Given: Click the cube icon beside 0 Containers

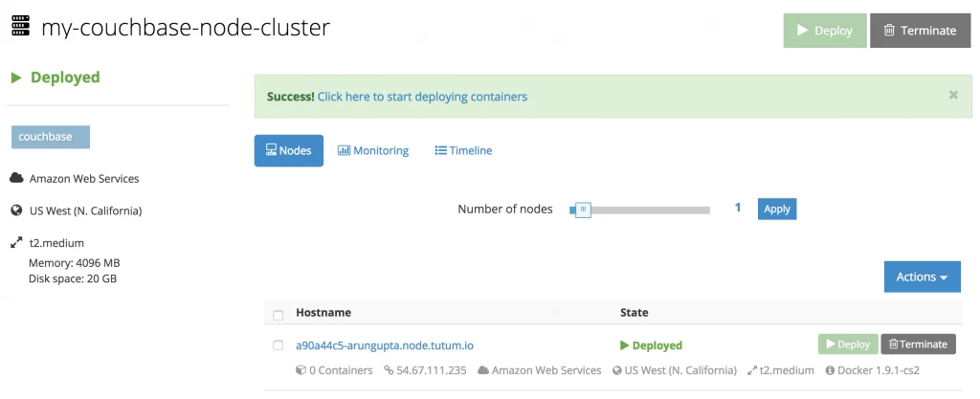Looking at the screenshot, I should (301, 370).
